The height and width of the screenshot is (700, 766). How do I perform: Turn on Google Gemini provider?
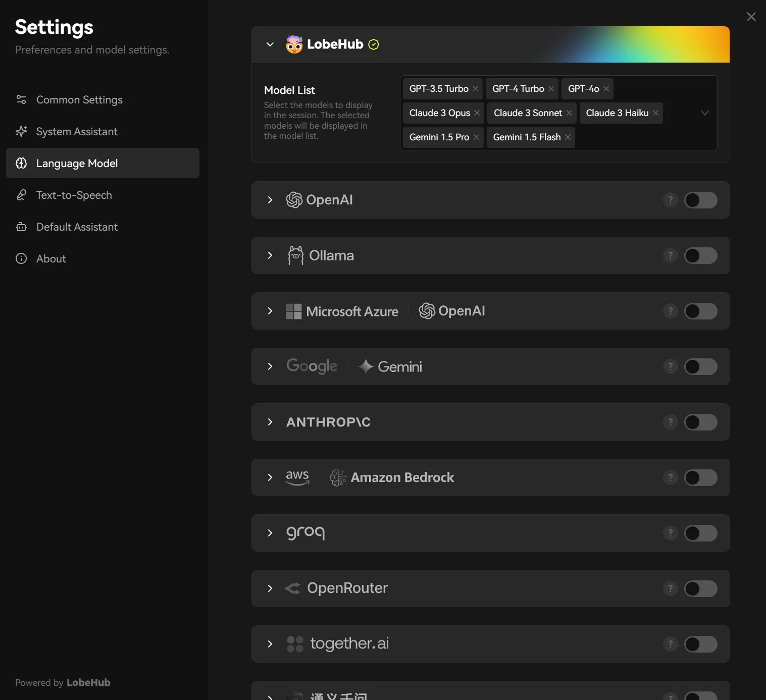click(x=701, y=366)
